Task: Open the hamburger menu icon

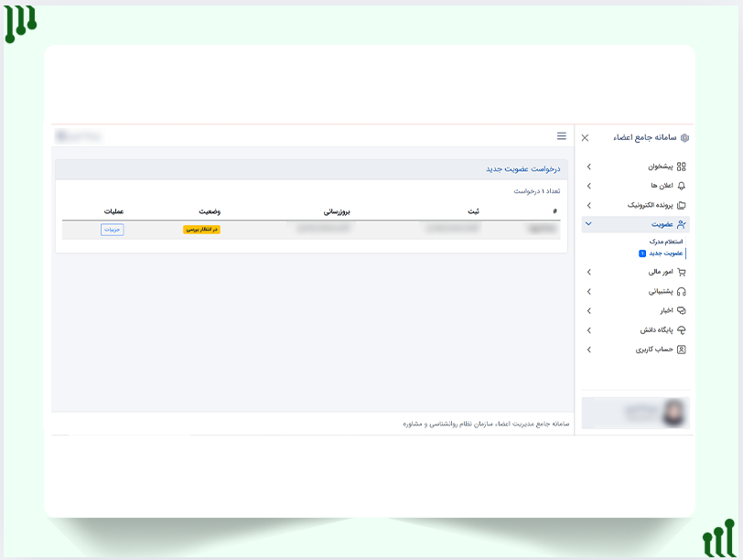Action: [562, 136]
